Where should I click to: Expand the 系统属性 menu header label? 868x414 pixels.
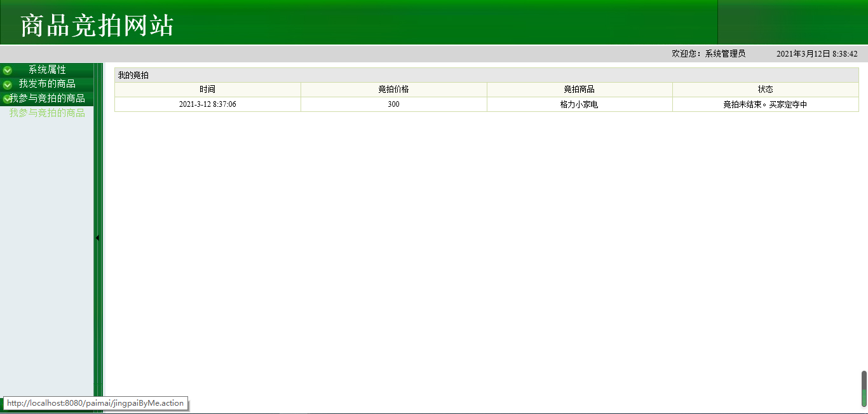[x=47, y=70]
